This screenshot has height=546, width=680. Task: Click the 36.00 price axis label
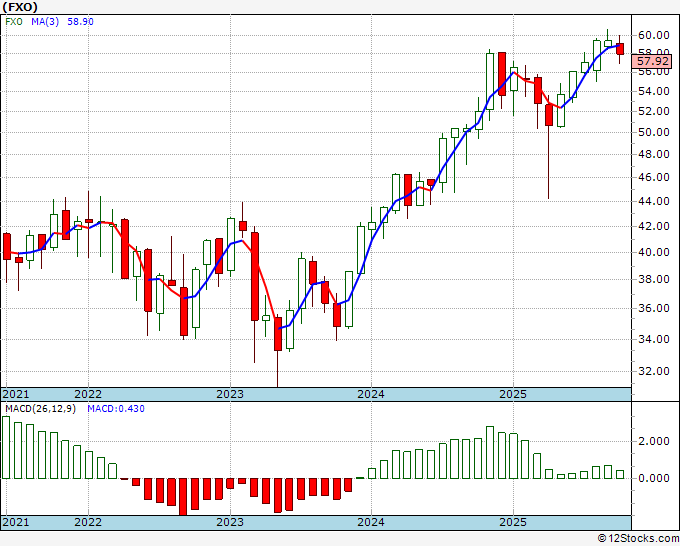654,308
